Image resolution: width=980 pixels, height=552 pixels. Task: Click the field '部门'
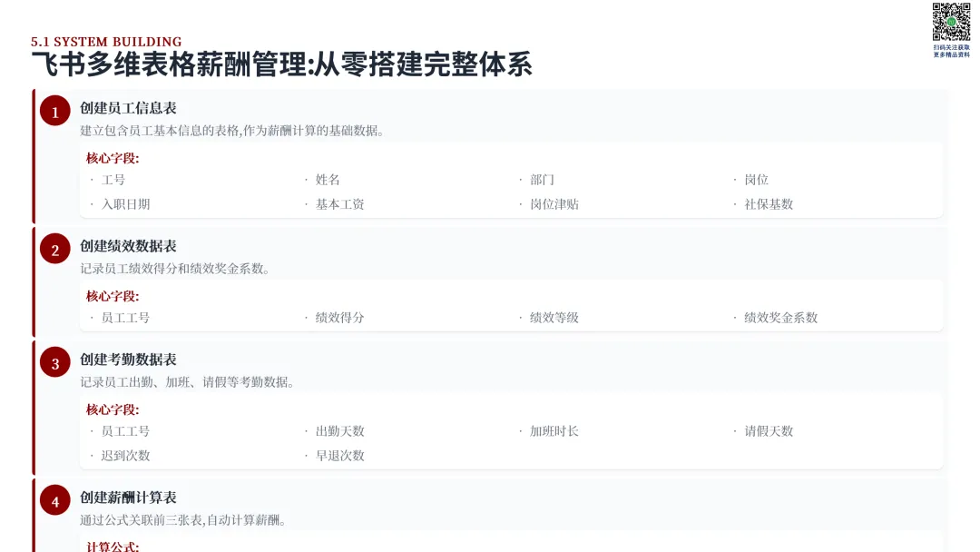click(542, 180)
